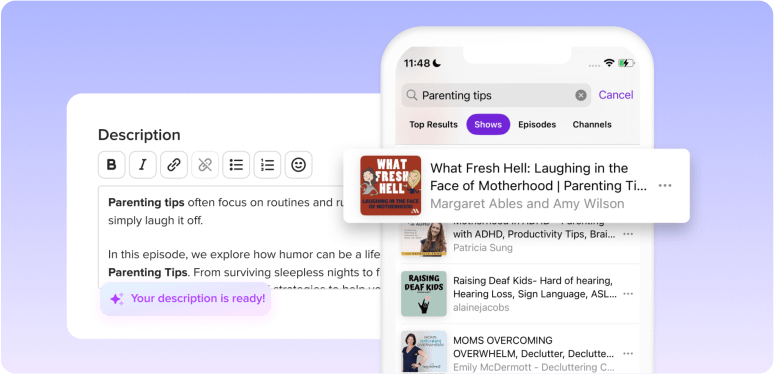
Task: Apply italic formatting to description
Action: 143,165
